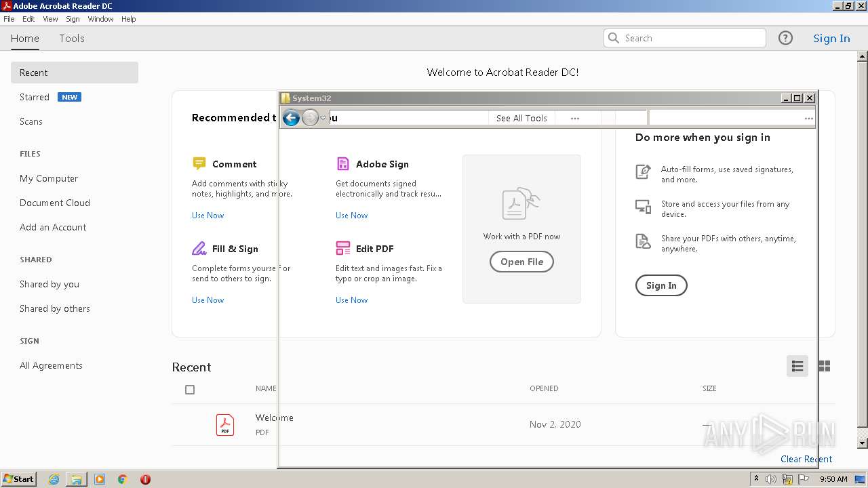Image resolution: width=868 pixels, height=488 pixels.
Task: Click the Windows Start button
Action: (x=18, y=479)
